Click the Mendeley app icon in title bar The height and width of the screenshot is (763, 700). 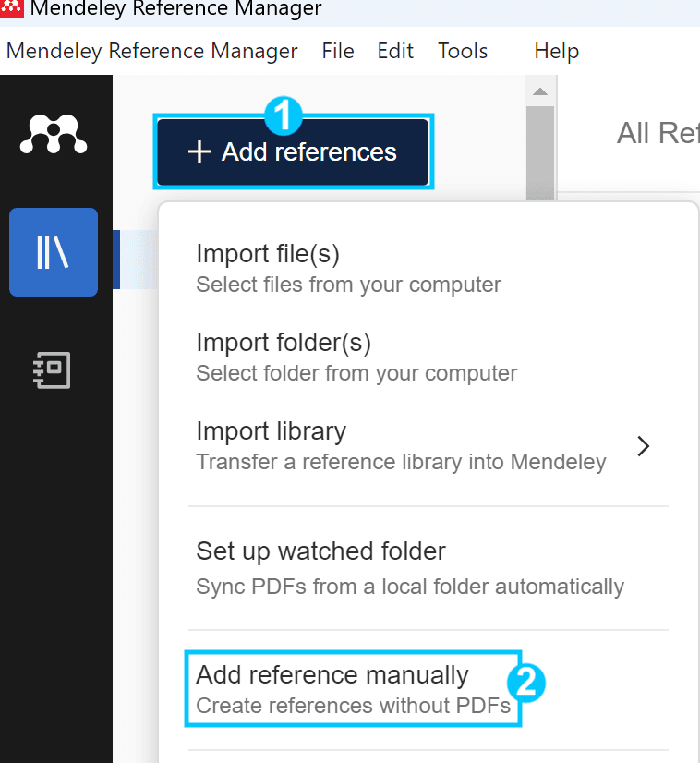(12, 8)
